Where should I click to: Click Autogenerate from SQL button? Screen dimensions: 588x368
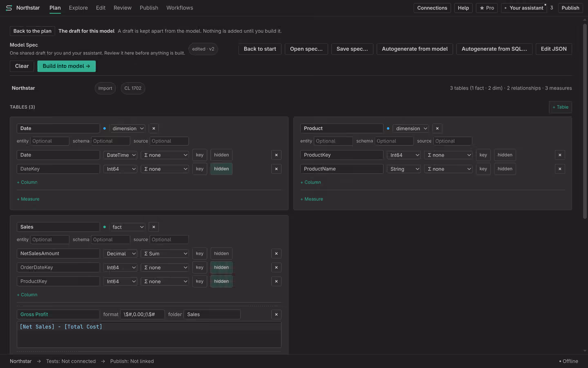coord(494,49)
